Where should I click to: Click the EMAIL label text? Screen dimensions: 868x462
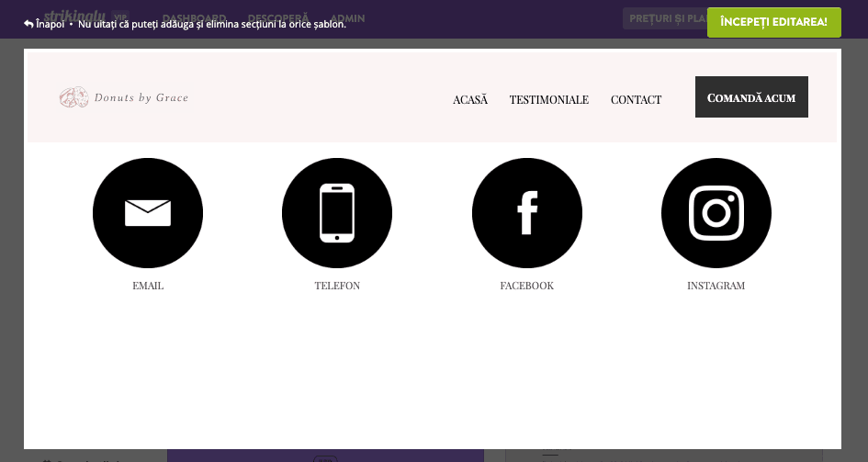point(148,286)
